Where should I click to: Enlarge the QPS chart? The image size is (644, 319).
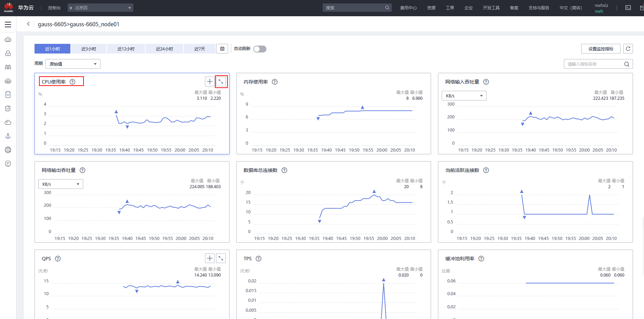[221, 258]
